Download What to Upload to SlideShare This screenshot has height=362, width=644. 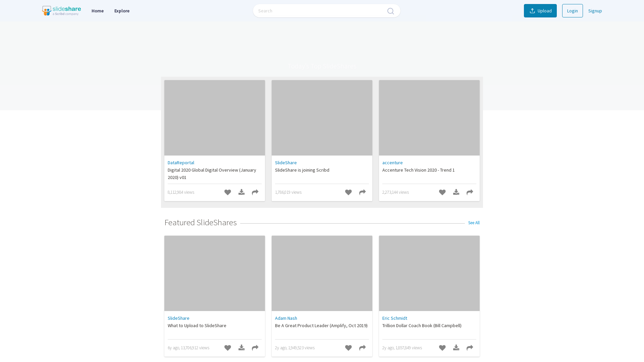click(241, 348)
